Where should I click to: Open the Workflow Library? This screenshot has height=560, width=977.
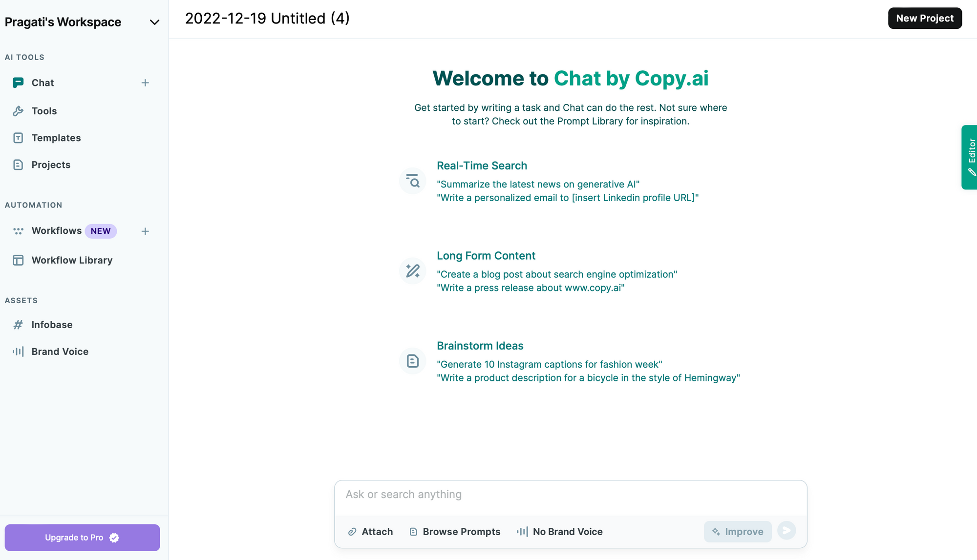(x=71, y=260)
